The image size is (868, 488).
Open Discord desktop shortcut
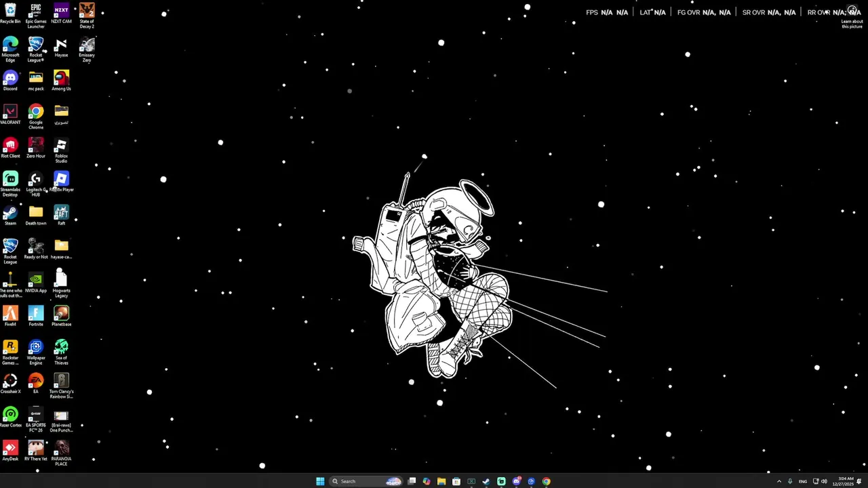point(10,81)
